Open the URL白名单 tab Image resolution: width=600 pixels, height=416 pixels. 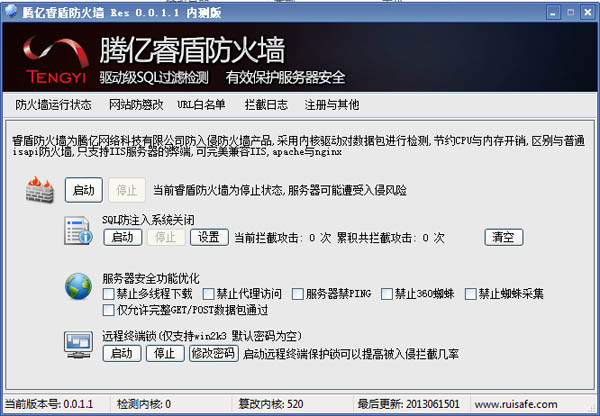point(201,105)
